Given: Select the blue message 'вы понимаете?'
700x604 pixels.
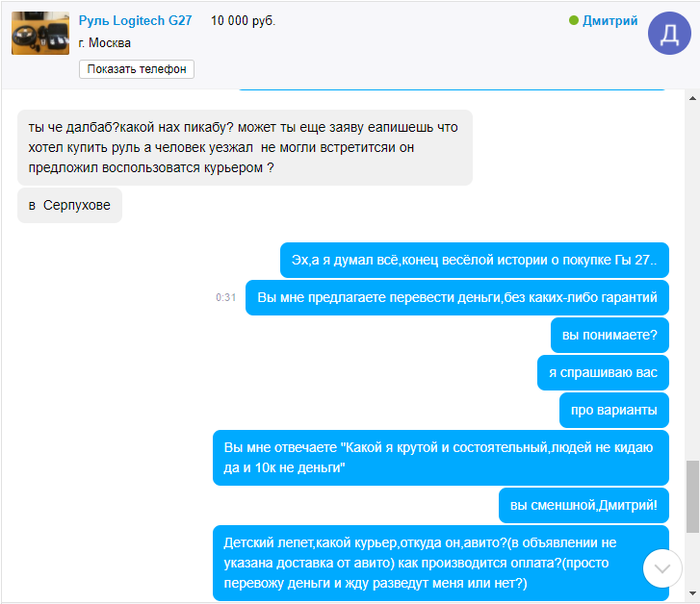Looking at the screenshot, I should click(609, 335).
